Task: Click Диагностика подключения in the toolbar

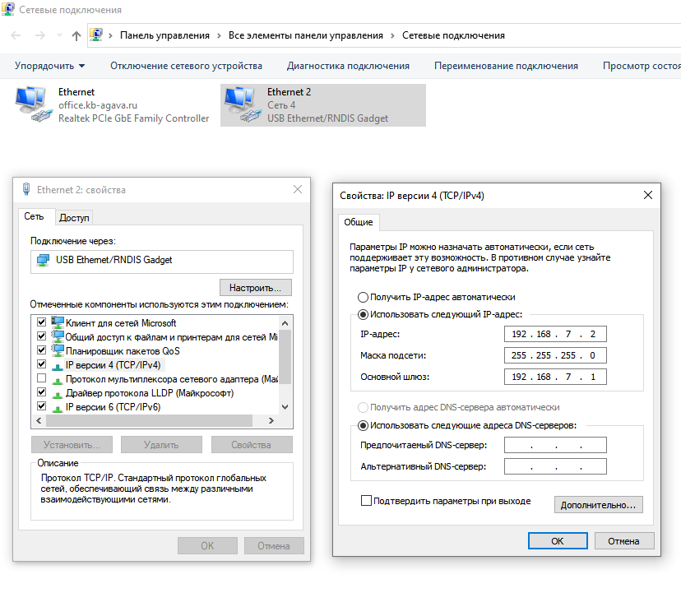Action: click(x=348, y=66)
